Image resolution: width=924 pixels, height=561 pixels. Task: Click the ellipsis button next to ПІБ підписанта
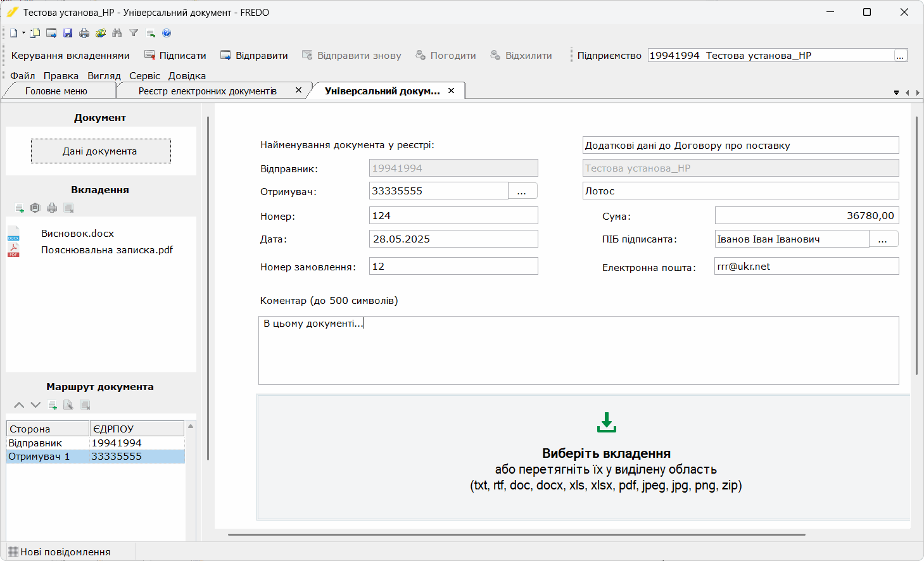click(883, 239)
